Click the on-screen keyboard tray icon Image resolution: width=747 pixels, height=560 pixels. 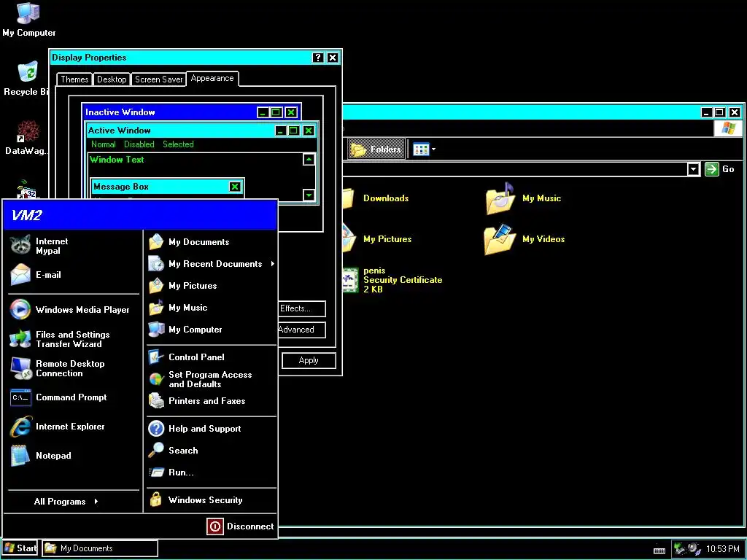pyautogui.click(x=659, y=551)
